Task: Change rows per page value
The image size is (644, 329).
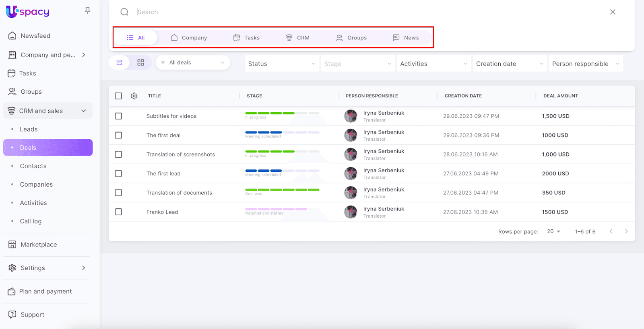Action: (553, 232)
